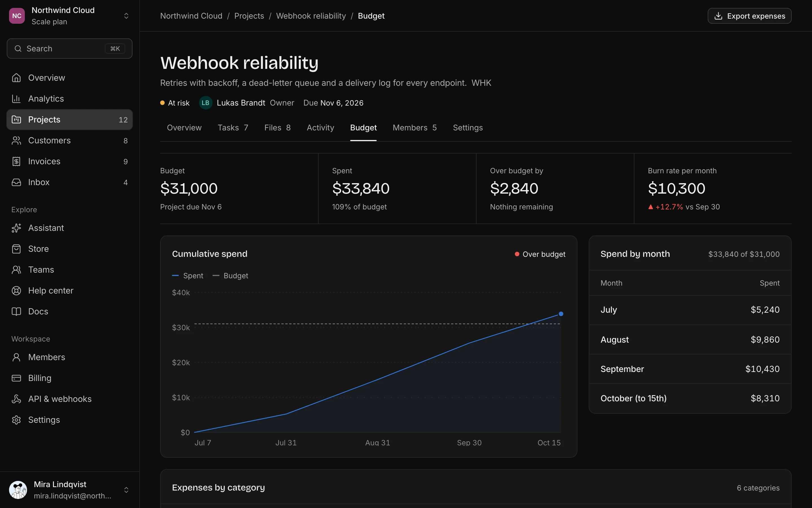This screenshot has width=812, height=508.
Task: Open Customers people icon
Action: pos(16,141)
